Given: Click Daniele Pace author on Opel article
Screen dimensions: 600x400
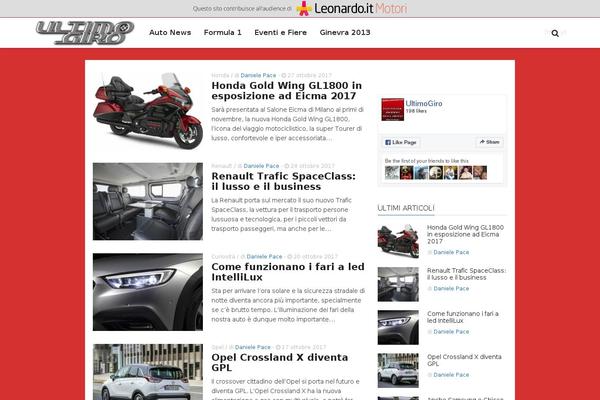Looking at the screenshot, I should pyautogui.click(x=253, y=347).
